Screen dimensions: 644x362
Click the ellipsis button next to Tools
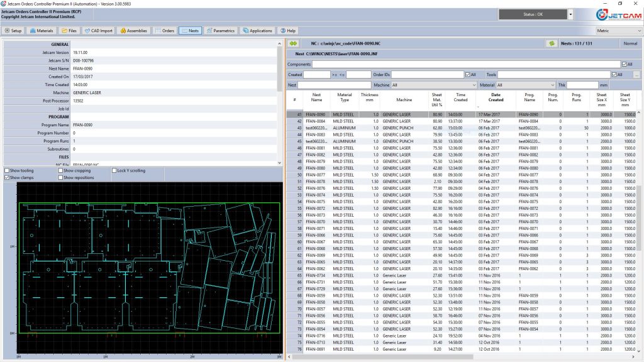[x=636, y=75]
